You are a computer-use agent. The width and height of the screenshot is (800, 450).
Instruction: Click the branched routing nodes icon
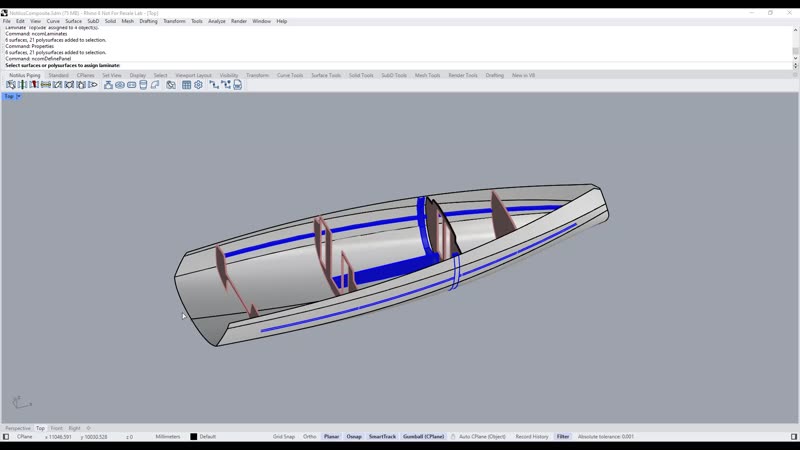pos(226,85)
